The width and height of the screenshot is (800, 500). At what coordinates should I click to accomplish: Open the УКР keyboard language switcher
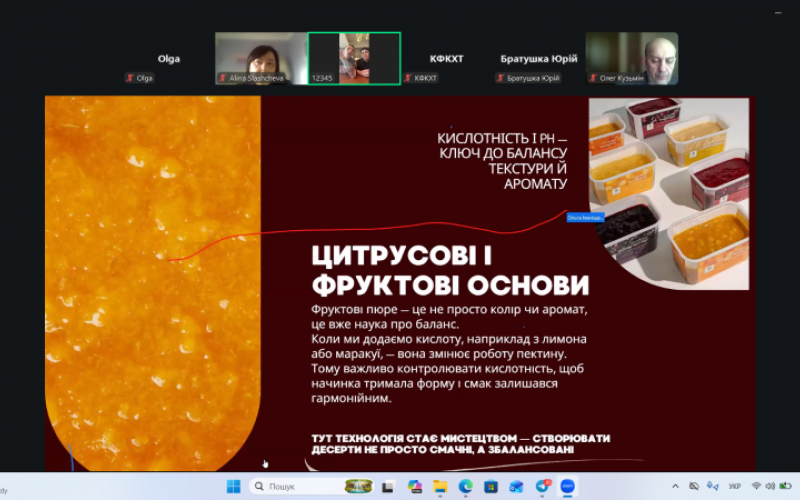tap(734, 486)
